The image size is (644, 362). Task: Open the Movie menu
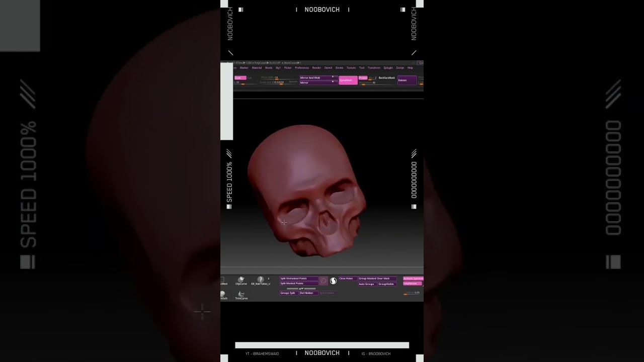[269, 68]
